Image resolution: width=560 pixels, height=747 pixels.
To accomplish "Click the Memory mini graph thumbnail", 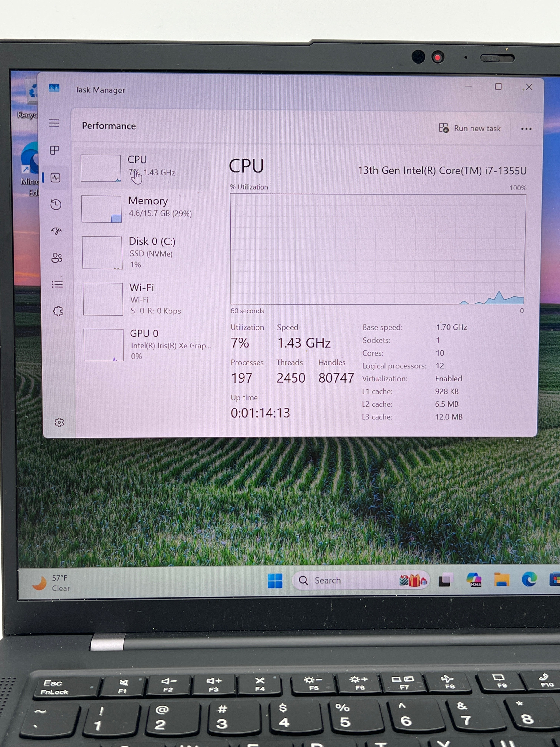I will [101, 209].
